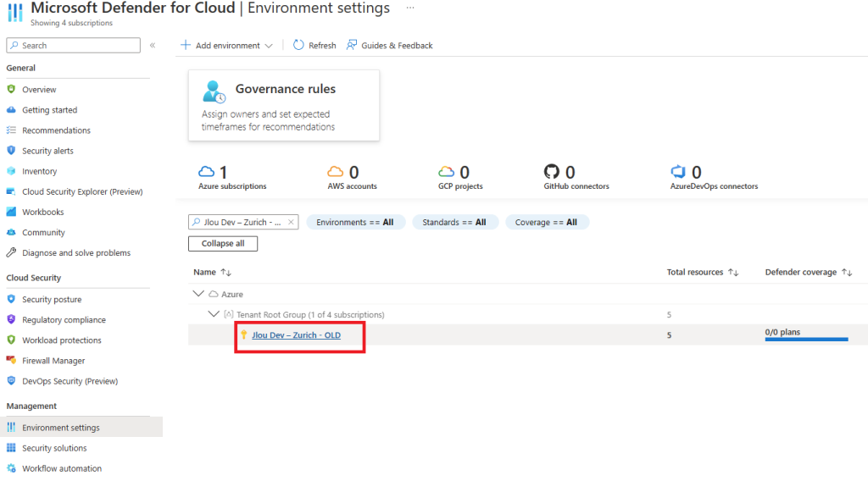
Task: Click the Governance rules person icon
Action: tap(214, 91)
